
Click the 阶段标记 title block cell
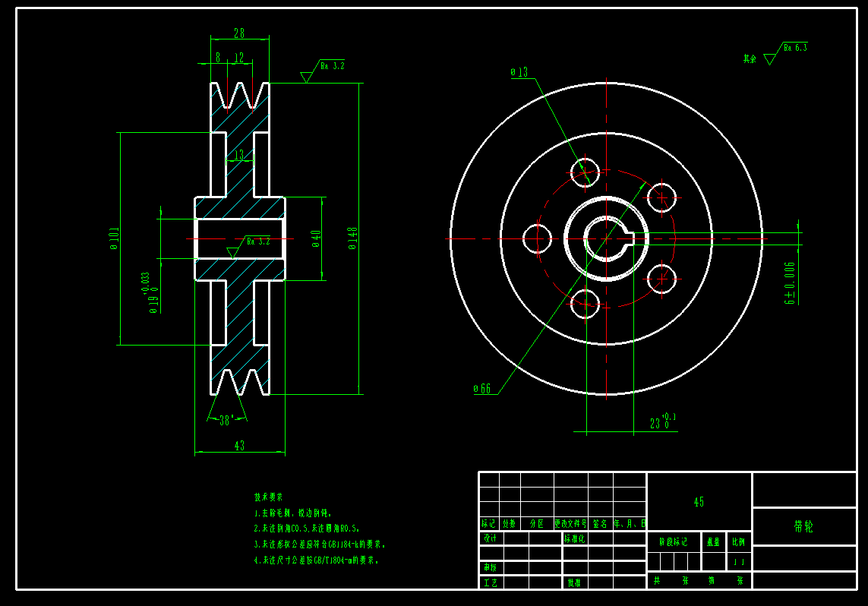tap(673, 542)
